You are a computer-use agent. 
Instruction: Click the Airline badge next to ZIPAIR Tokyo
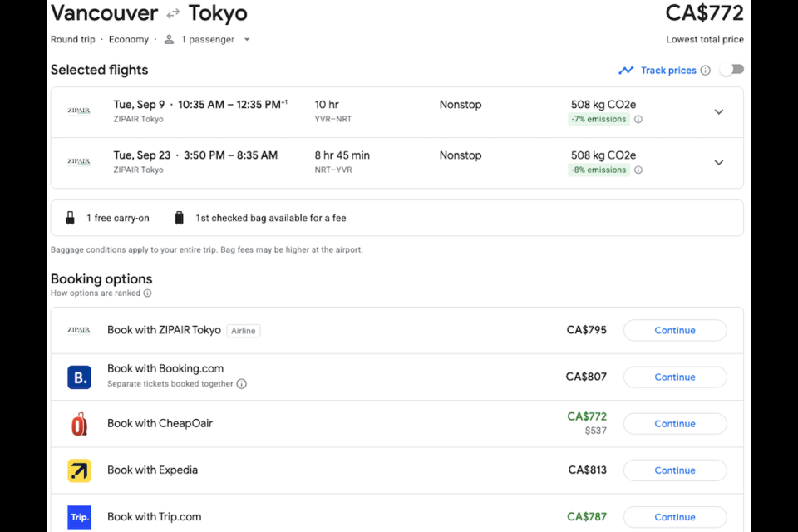tap(244, 331)
